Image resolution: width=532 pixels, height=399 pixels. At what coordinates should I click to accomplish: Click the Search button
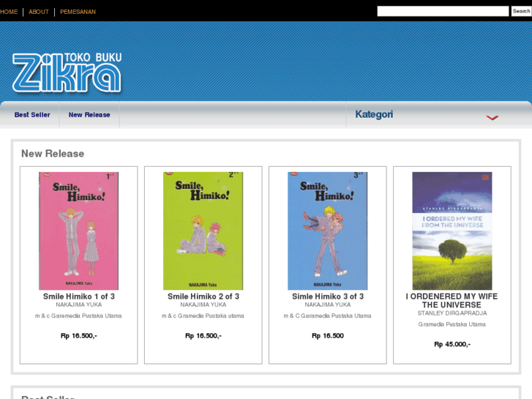[x=521, y=11]
